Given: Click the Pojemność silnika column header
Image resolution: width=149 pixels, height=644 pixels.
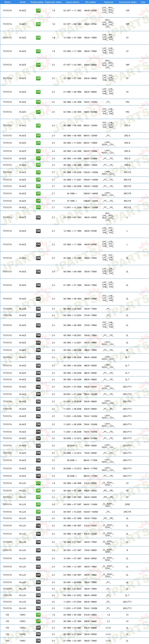Looking at the screenshot, I should 53,2.
